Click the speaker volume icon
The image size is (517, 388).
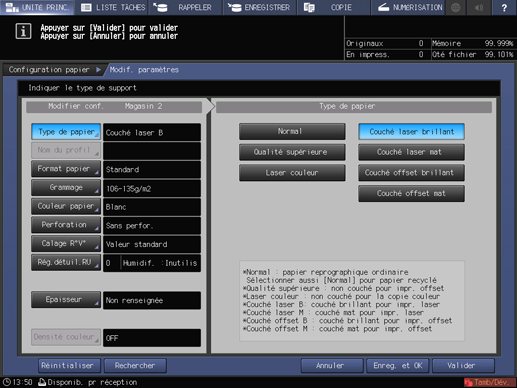pyautogui.click(x=479, y=7)
